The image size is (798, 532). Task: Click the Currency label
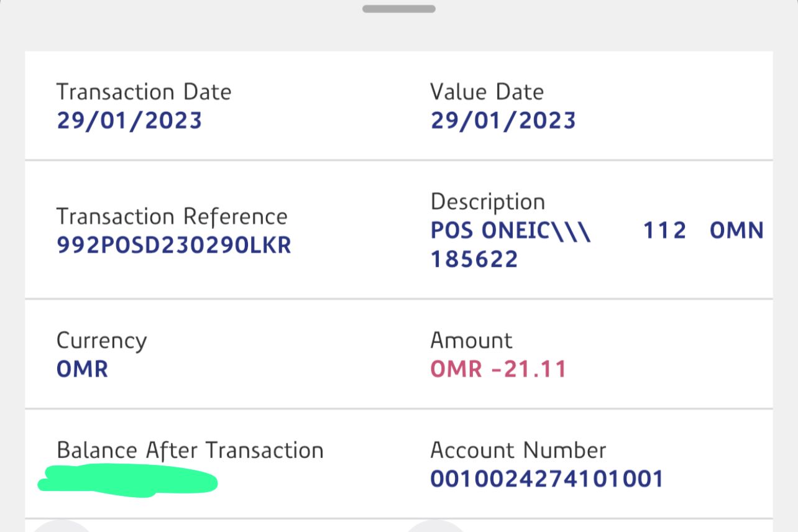[x=101, y=341]
